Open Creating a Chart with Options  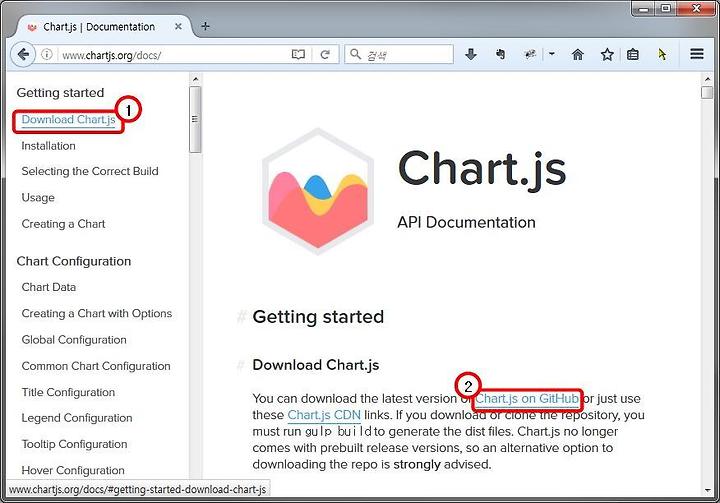(97, 313)
